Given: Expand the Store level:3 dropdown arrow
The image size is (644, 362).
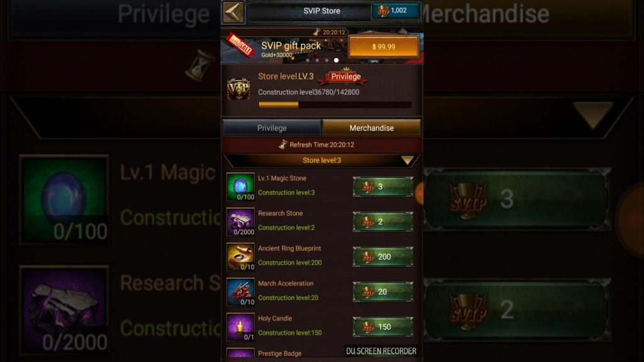Looking at the screenshot, I should coord(408,160).
